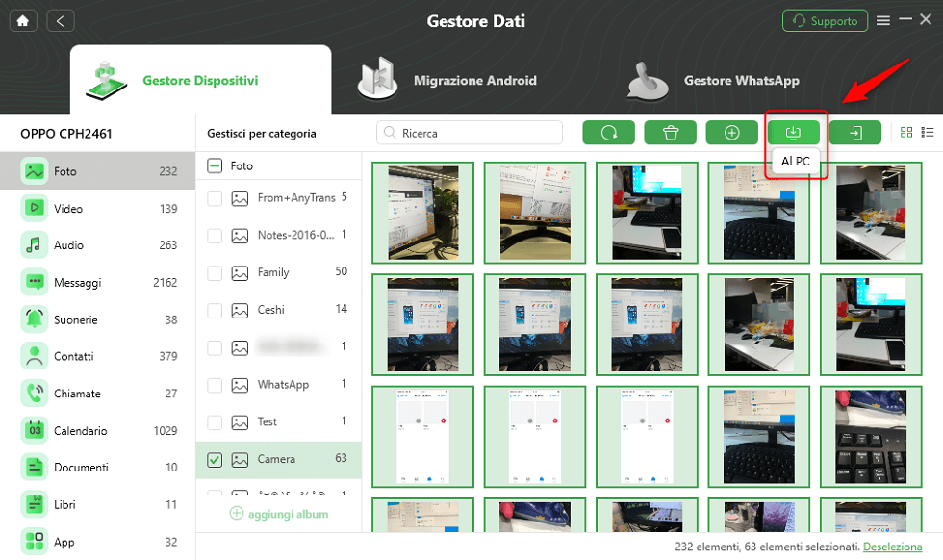Click Gestisci per categoria heading
943x560 pixels.
click(x=262, y=134)
